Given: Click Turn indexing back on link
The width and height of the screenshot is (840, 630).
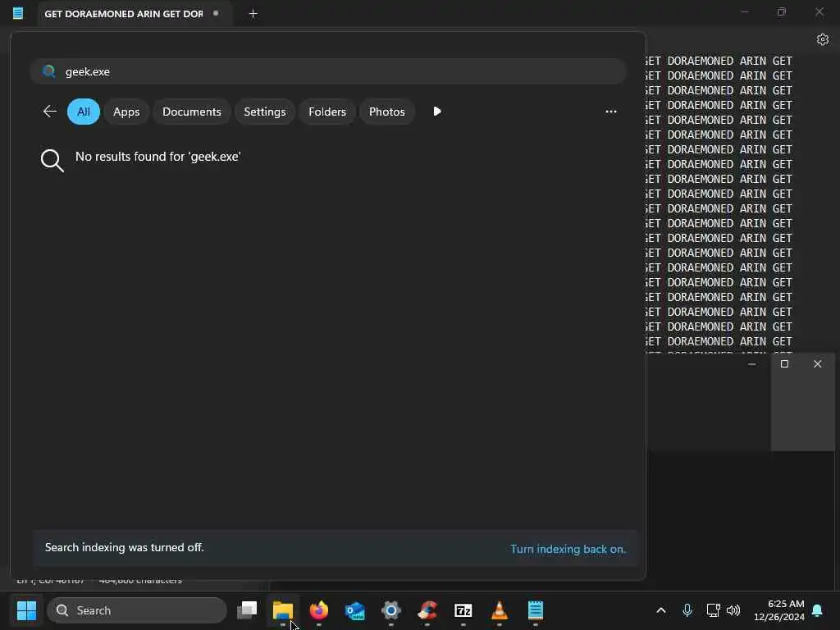Looking at the screenshot, I should (x=568, y=549).
